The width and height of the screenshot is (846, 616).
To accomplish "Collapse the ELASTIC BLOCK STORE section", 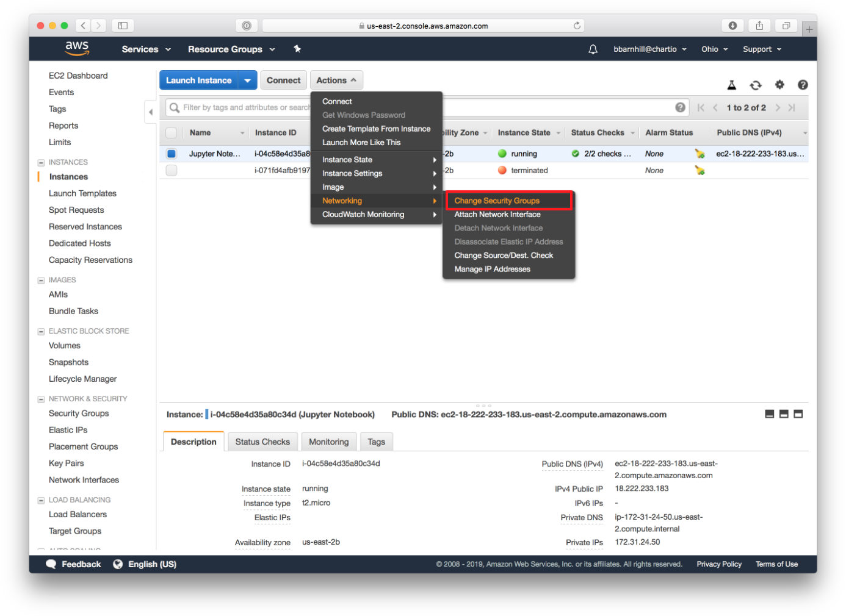I will [41, 331].
